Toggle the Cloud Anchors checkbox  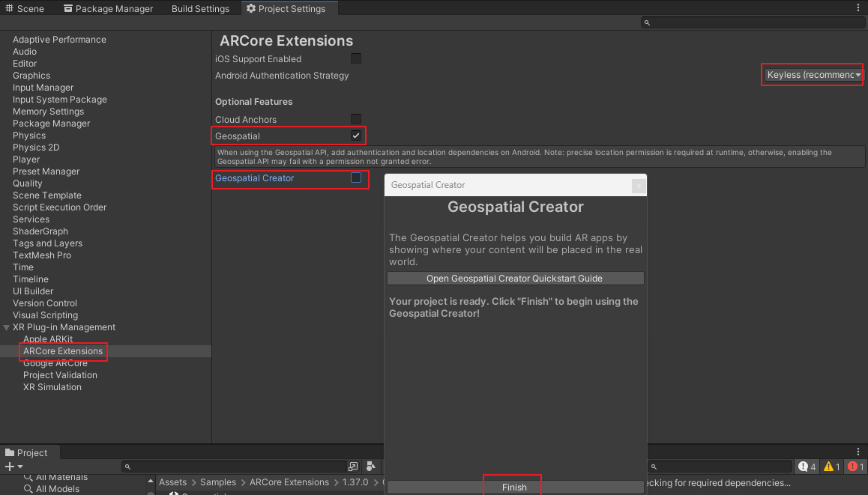pos(356,119)
